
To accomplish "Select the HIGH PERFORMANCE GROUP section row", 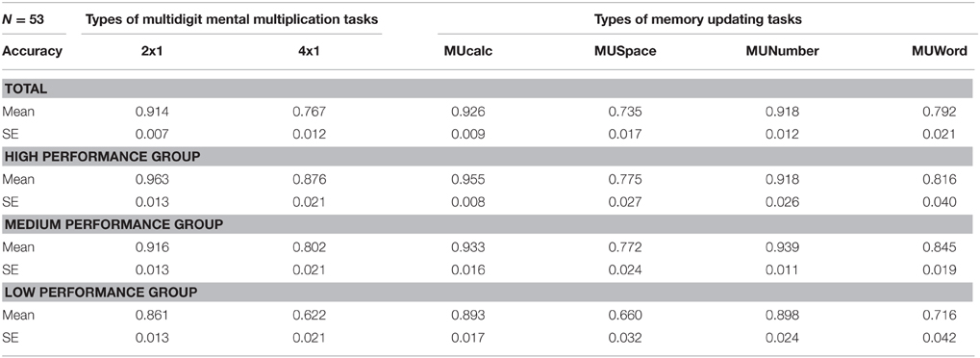I will click(488, 157).
